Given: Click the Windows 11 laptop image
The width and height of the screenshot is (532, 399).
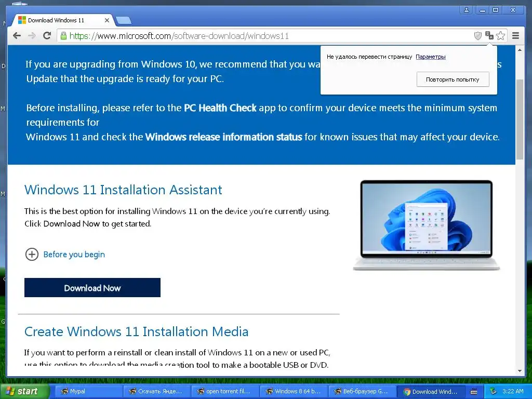Looking at the screenshot, I should tap(427, 225).
